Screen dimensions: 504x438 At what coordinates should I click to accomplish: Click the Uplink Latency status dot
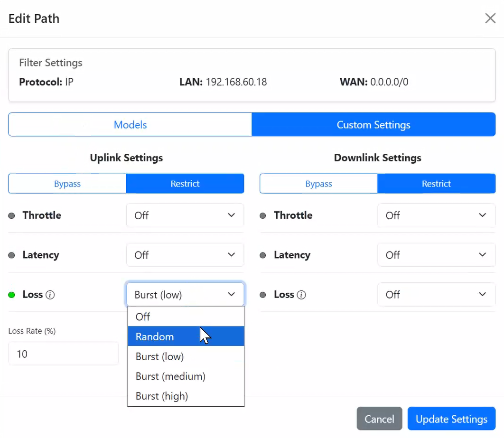[x=11, y=255]
